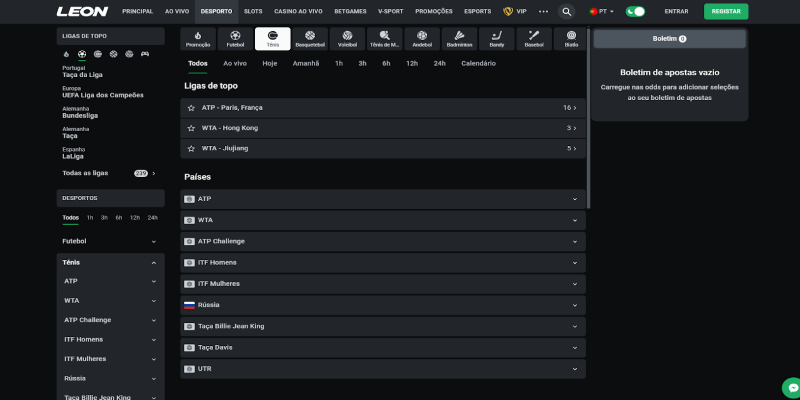Open the VIP header menu item

pyautogui.click(x=515, y=11)
